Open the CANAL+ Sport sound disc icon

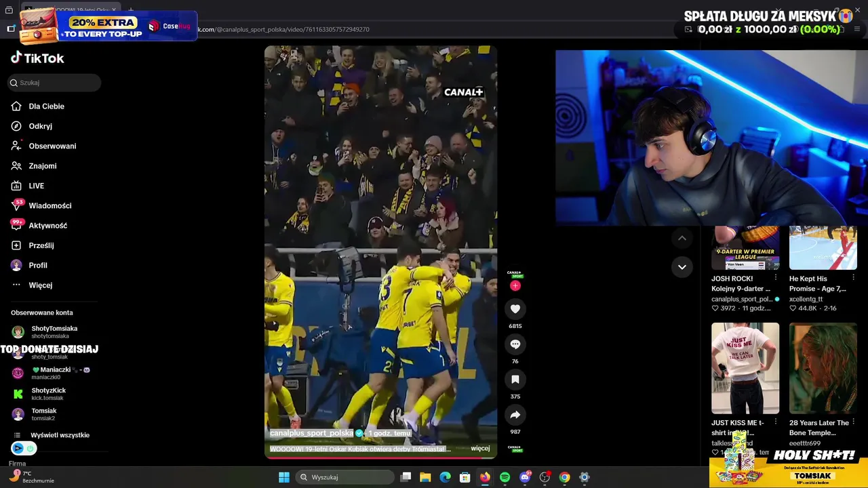[x=515, y=448]
